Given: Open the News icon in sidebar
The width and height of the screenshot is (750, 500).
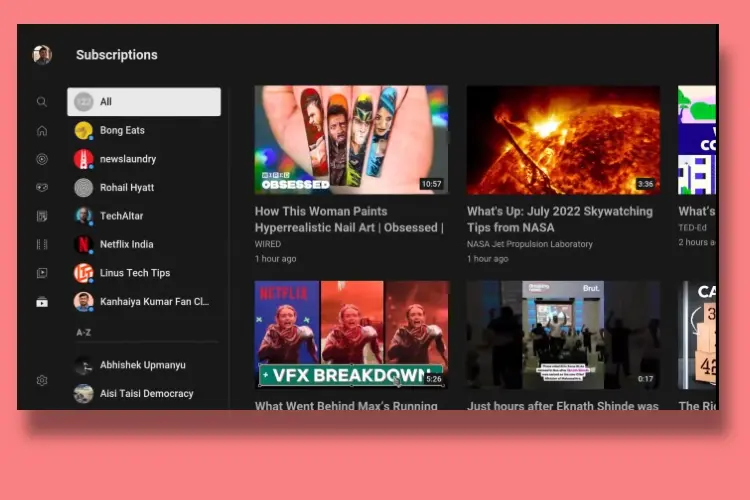Looking at the screenshot, I should (x=42, y=216).
